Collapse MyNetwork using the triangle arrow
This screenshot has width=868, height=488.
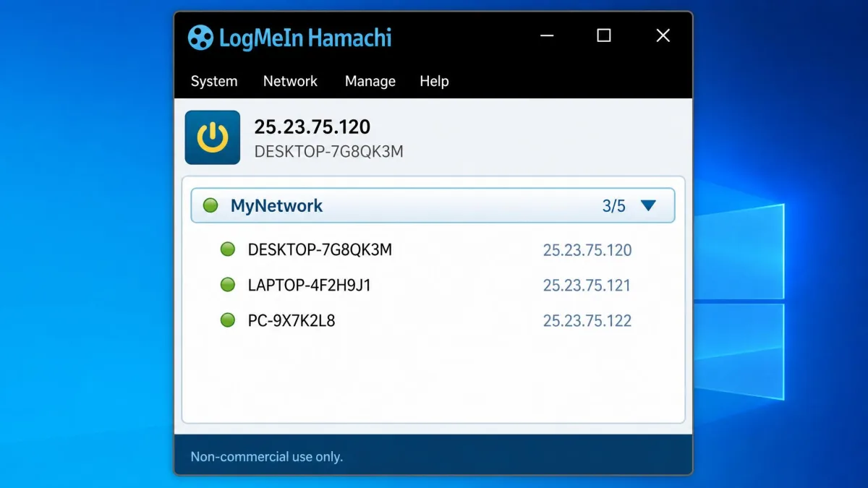(x=648, y=206)
